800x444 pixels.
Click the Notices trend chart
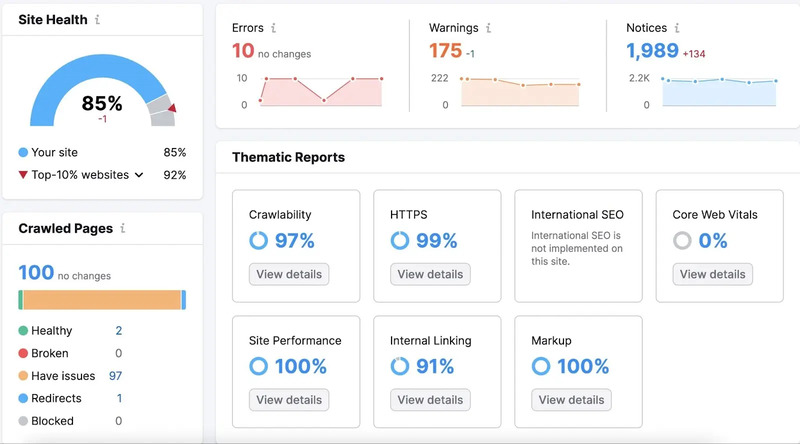(x=718, y=90)
